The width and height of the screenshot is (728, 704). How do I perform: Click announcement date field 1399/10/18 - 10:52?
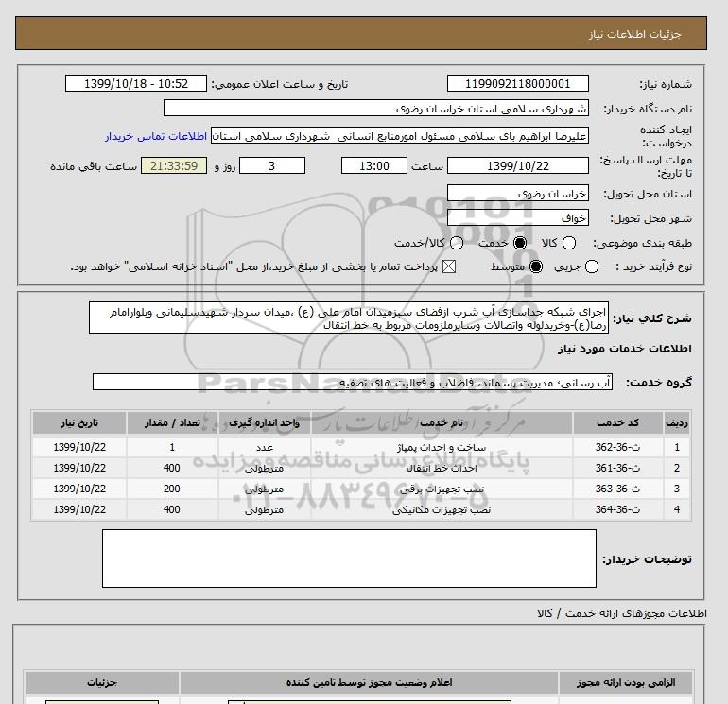pyautogui.click(x=136, y=83)
